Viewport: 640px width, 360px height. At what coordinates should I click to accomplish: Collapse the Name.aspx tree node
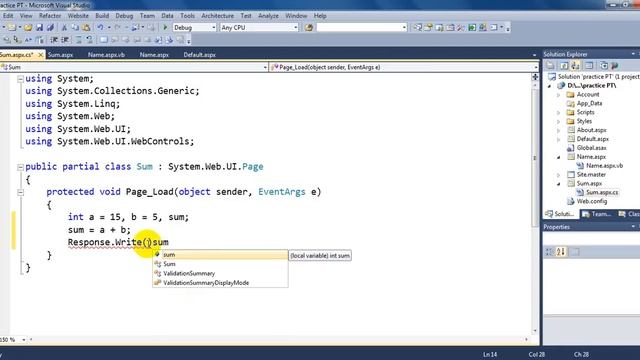click(559, 157)
